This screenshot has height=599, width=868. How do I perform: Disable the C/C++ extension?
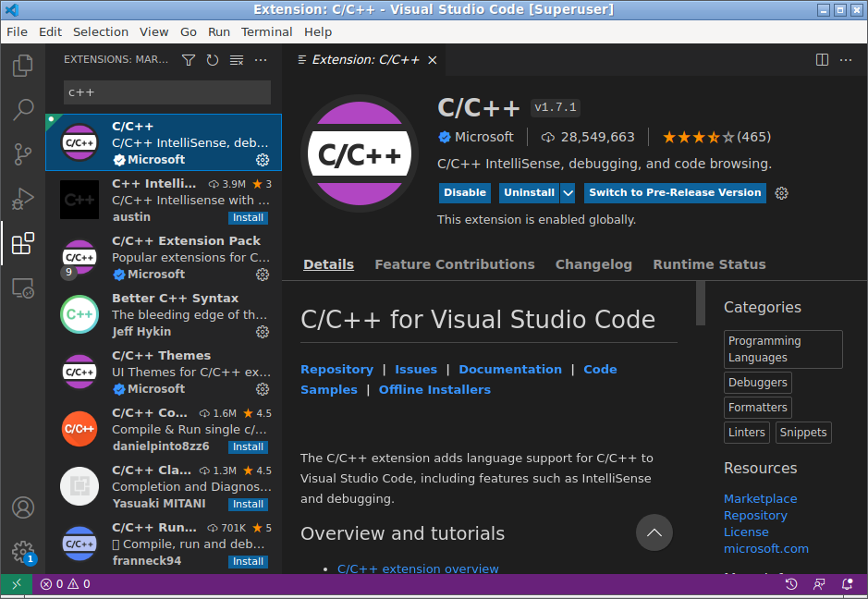tap(464, 192)
